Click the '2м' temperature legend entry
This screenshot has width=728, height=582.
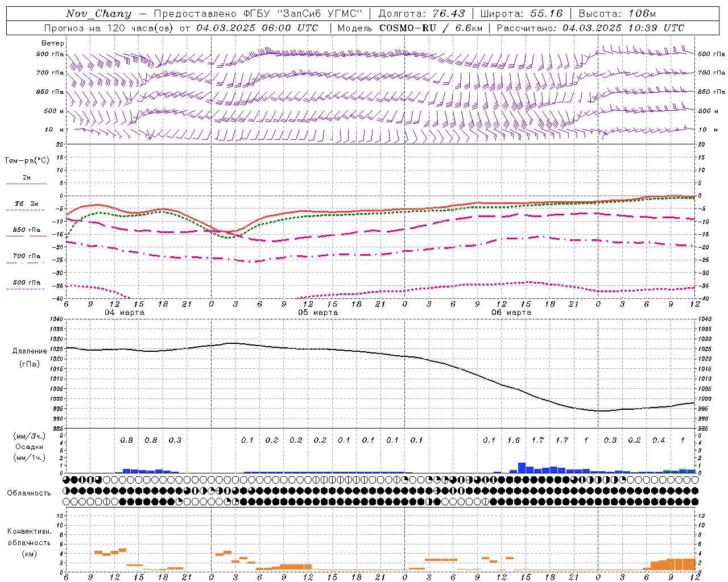pyautogui.click(x=27, y=178)
